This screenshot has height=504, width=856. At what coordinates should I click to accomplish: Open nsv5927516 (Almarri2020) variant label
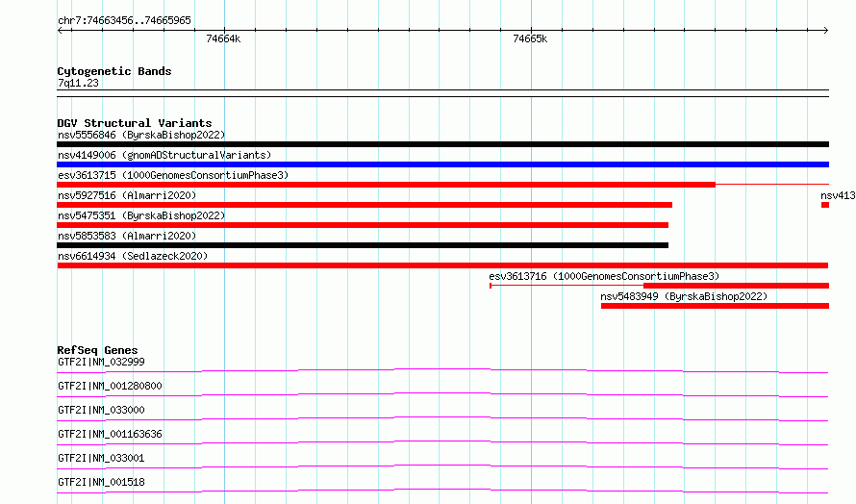pos(127,195)
